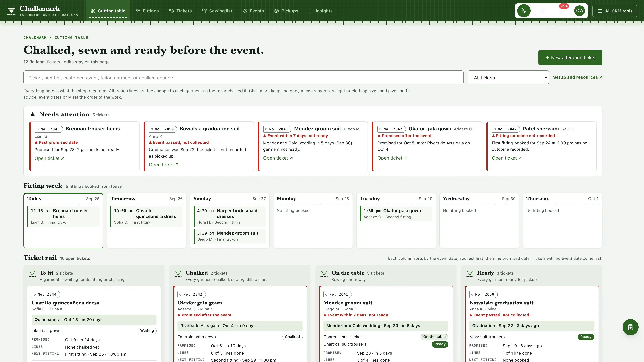This screenshot has width=644, height=362.
Task: Click the Chalkmark breadcrumb link
Action: tap(35, 38)
